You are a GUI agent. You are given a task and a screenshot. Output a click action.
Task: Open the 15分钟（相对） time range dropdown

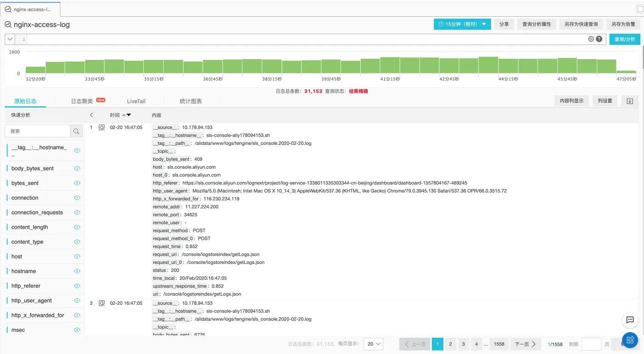click(x=462, y=24)
